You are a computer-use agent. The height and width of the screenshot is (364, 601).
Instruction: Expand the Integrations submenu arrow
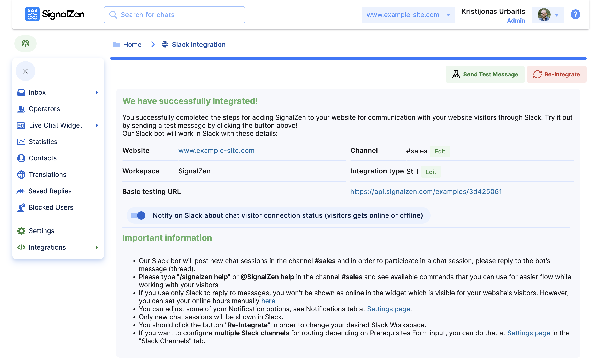97,247
